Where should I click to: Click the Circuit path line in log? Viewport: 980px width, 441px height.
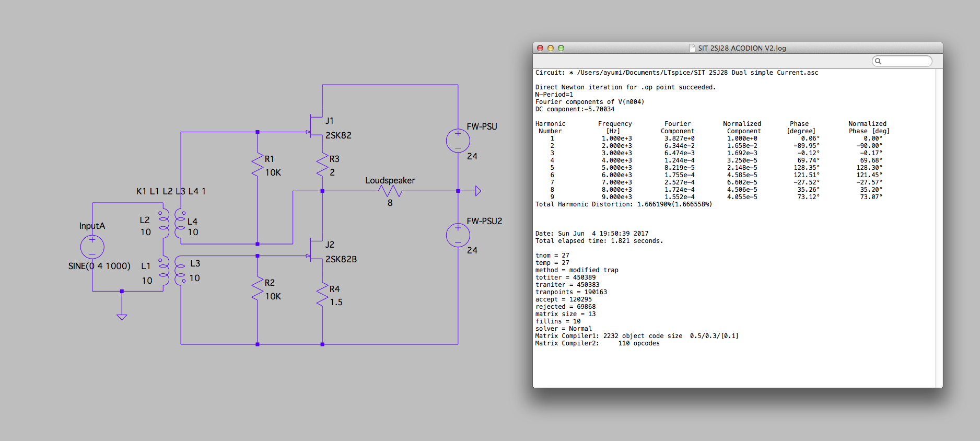(x=676, y=73)
